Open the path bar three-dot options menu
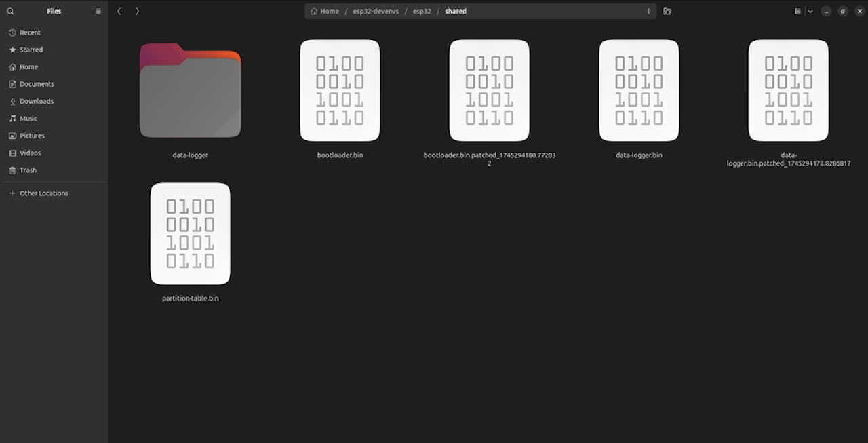This screenshot has width=868, height=443. [x=648, y=11]
